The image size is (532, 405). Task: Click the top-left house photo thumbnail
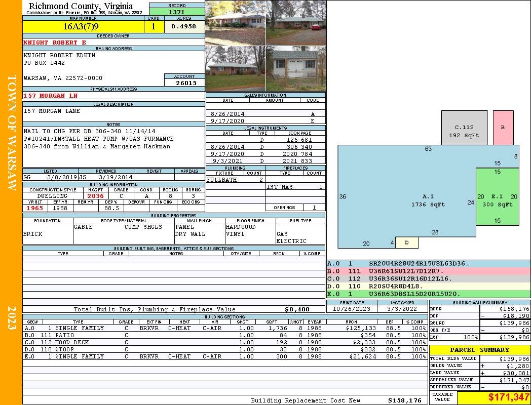point(236,23)
